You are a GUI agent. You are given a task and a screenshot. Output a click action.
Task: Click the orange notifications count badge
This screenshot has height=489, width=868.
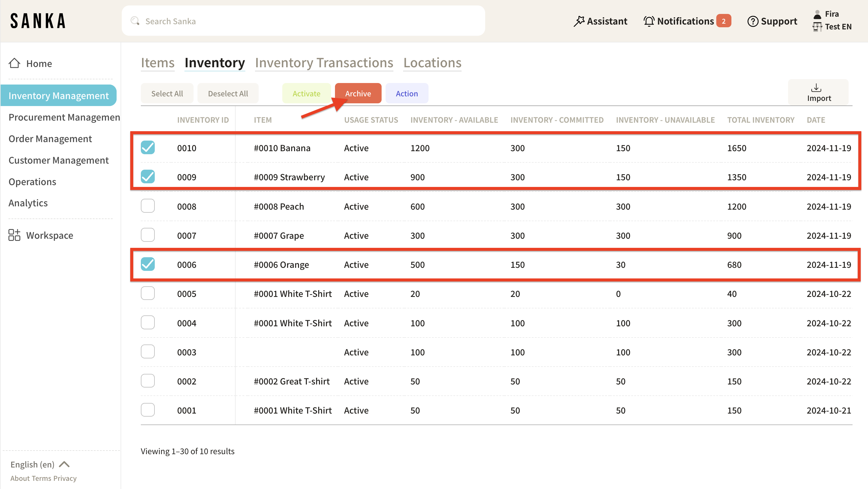click(723, 21)
